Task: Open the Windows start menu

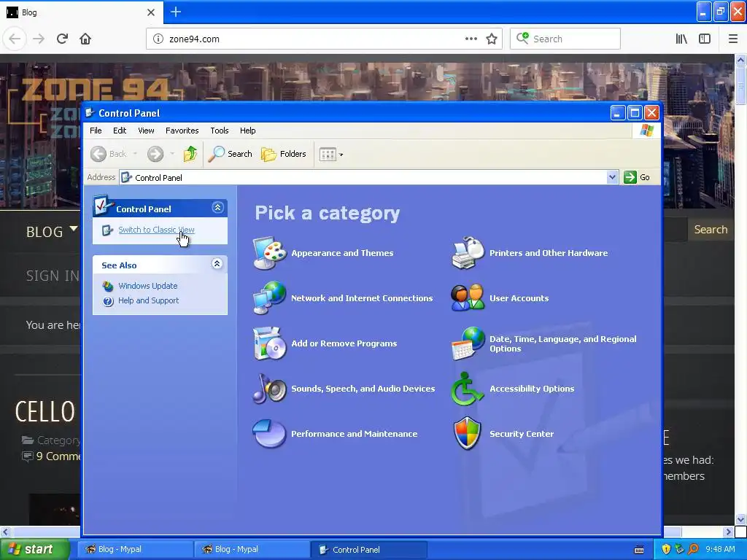Action: coord(34,549)
